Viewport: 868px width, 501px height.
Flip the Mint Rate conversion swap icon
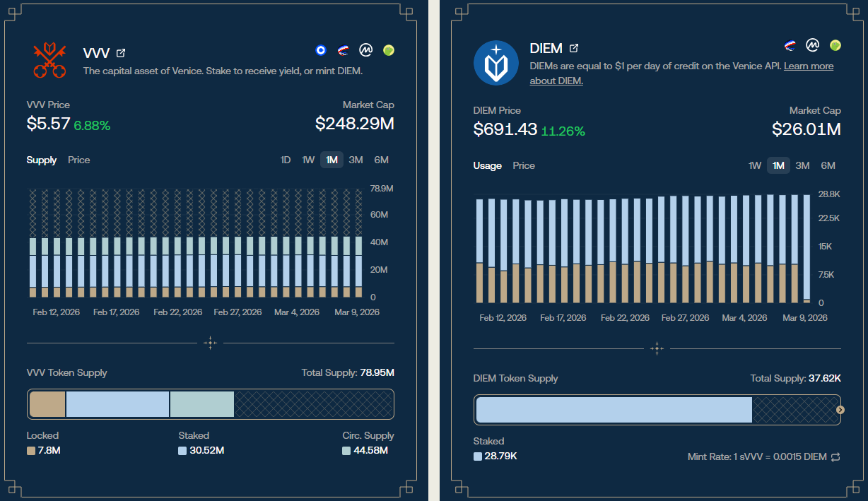click(835, 457)
